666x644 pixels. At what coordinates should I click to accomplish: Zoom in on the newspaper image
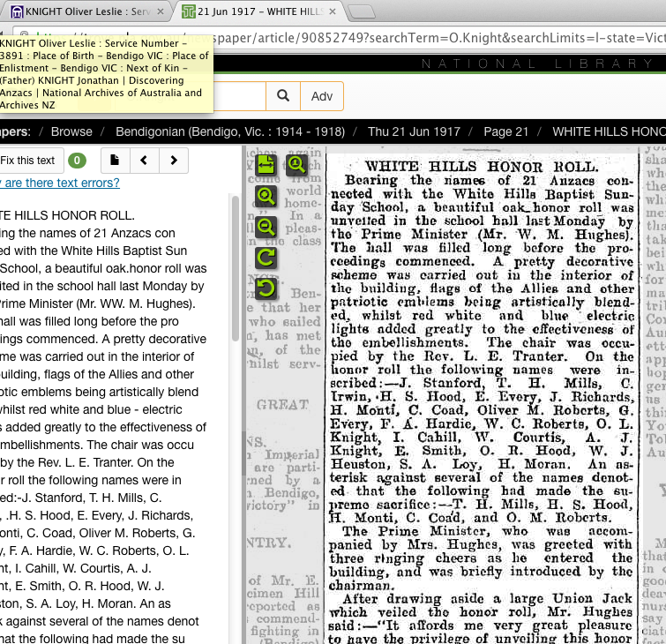[266, 196]
